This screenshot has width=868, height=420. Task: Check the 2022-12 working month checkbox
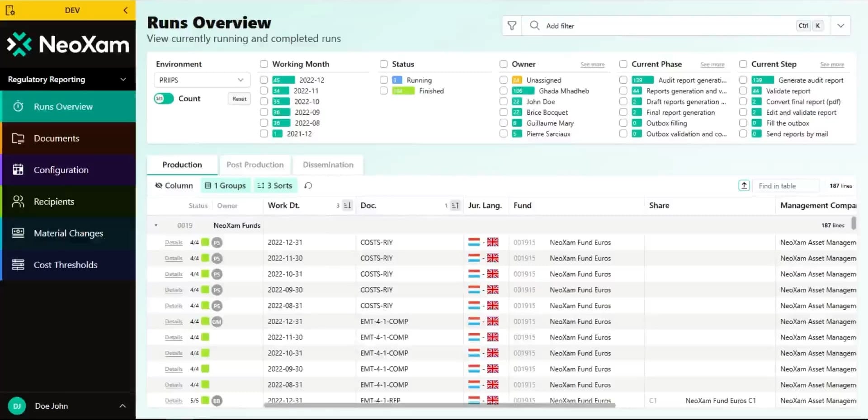264,80
